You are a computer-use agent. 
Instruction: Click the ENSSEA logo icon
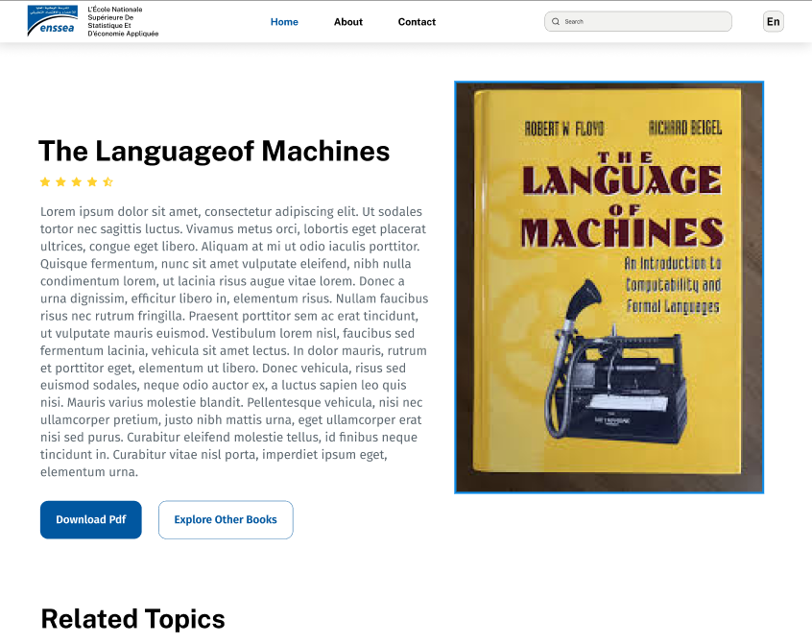53,21
